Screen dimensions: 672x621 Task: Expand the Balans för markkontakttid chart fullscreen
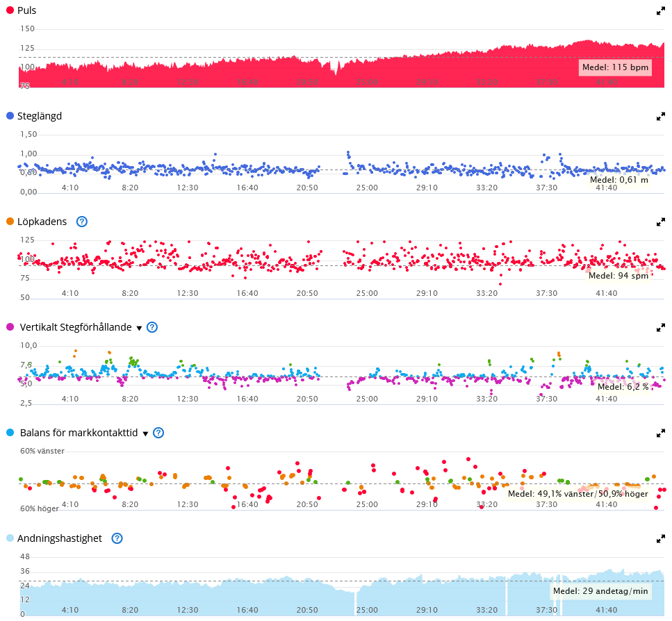[x=660, y=433]
